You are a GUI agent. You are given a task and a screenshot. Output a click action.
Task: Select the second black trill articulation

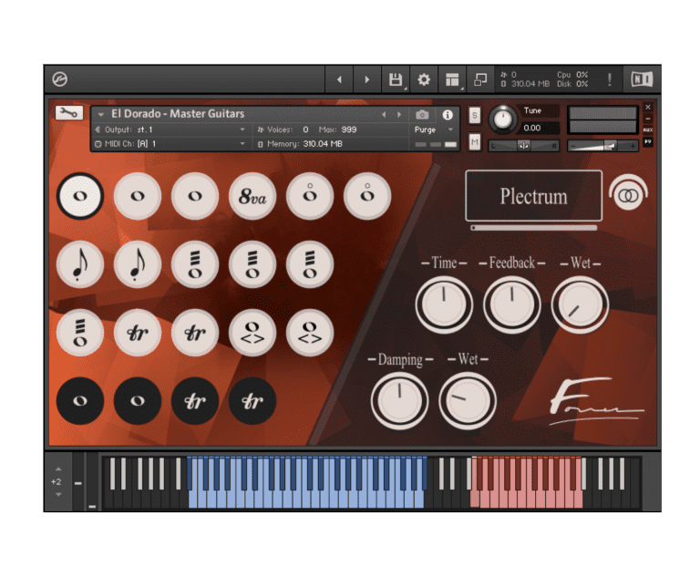(x=252, y=401)
